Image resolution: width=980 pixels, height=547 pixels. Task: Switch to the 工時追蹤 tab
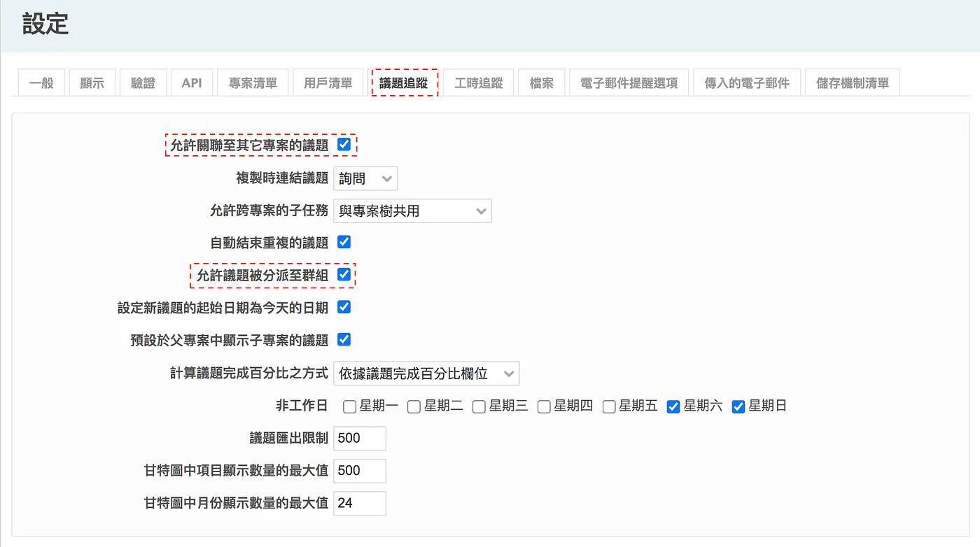click(479, 83)
